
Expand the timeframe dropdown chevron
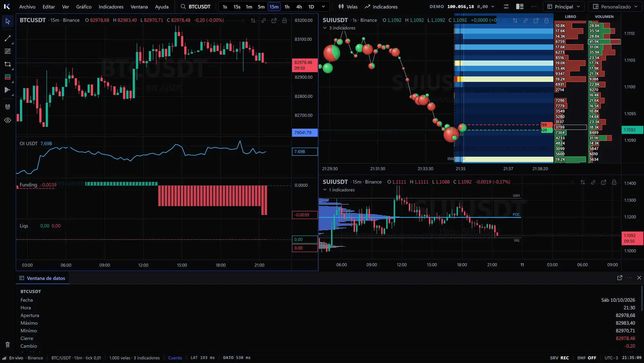323,6
